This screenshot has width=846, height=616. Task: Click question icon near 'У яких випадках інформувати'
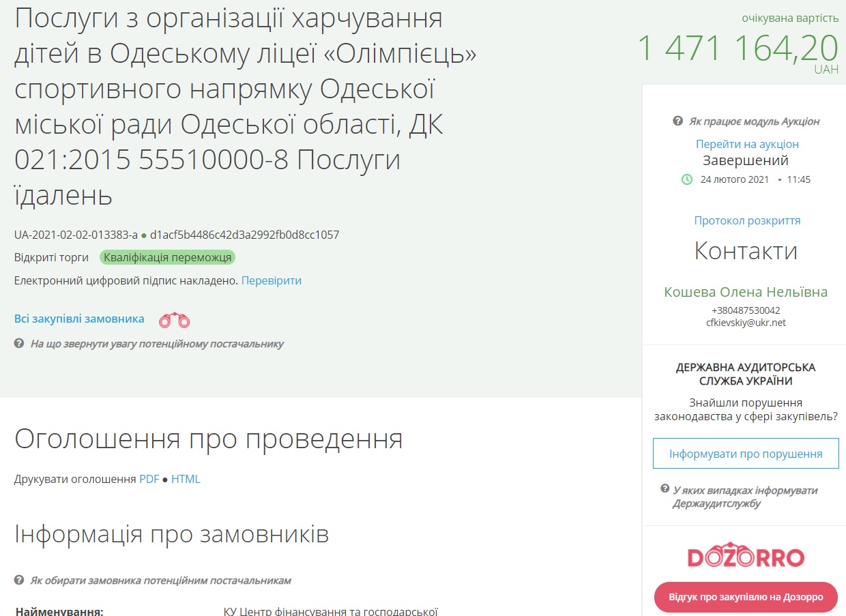[x=665, y=490]
